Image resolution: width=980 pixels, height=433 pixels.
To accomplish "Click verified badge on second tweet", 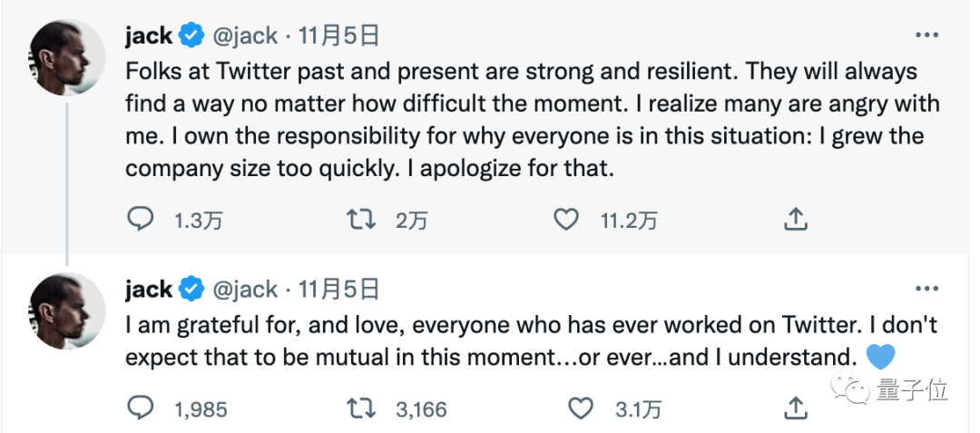I will click(x=191, y=290).
